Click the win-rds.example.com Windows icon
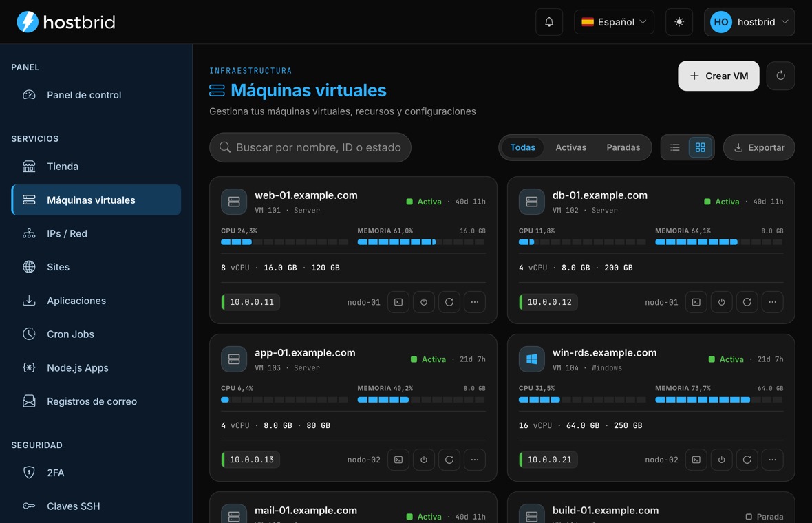 [x=532, y=359]
